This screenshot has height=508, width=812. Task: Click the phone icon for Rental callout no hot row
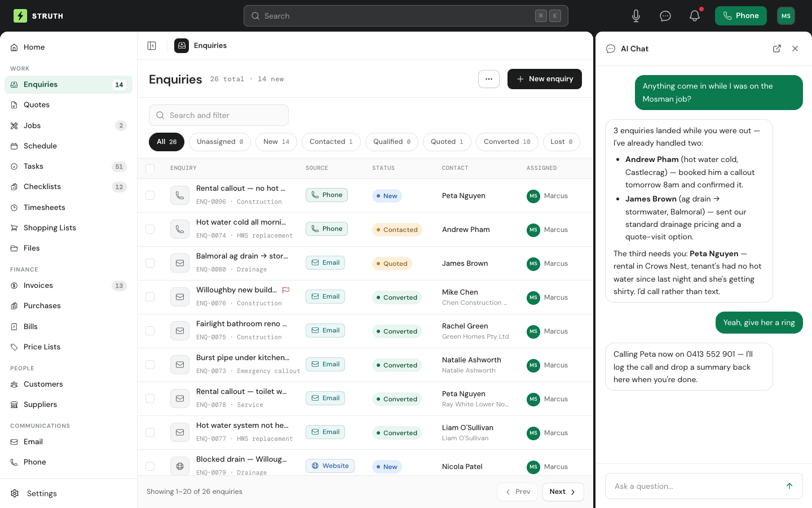point(180,195)
